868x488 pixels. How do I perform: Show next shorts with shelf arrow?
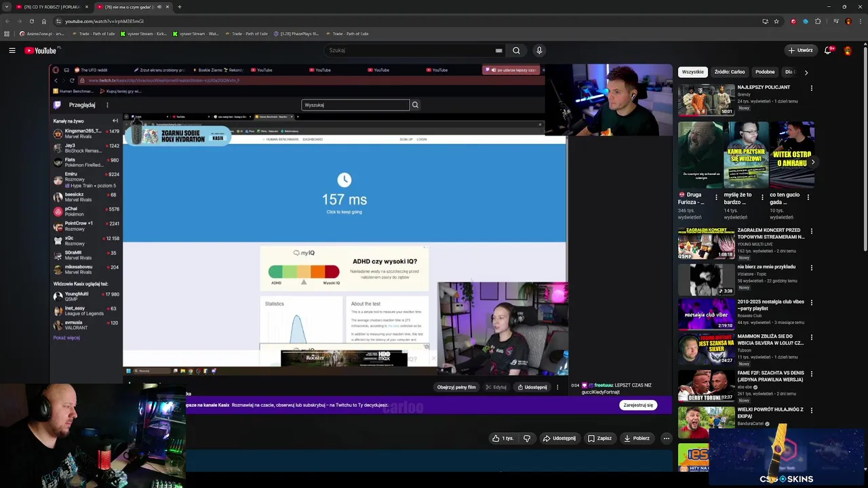pyautogui.click(x=812, y=162)
